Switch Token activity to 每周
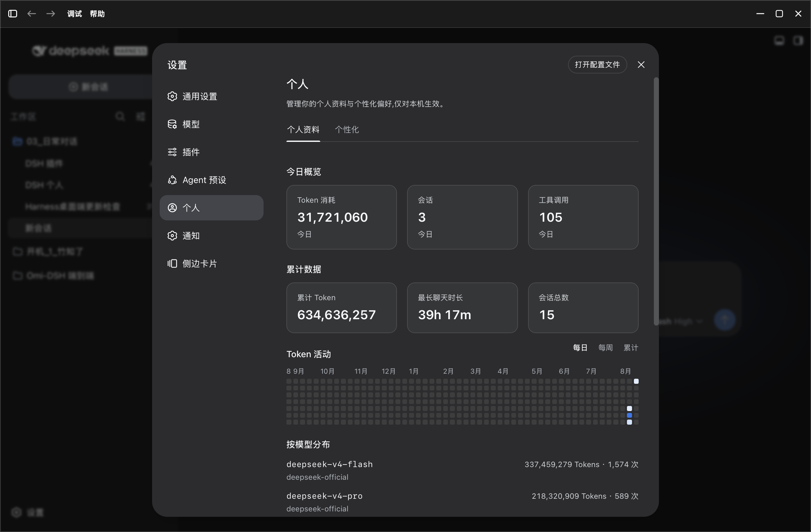811x532 pixels. tap(605, 348)
